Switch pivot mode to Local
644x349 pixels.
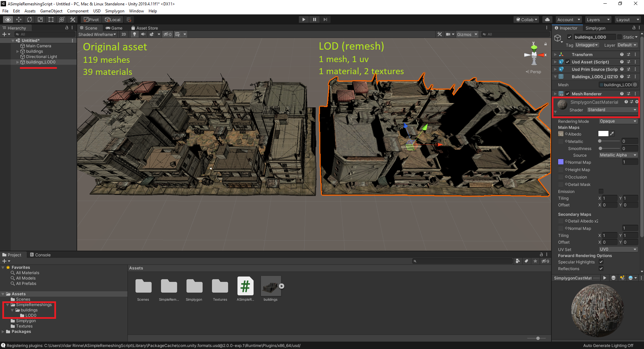(113, 19)
